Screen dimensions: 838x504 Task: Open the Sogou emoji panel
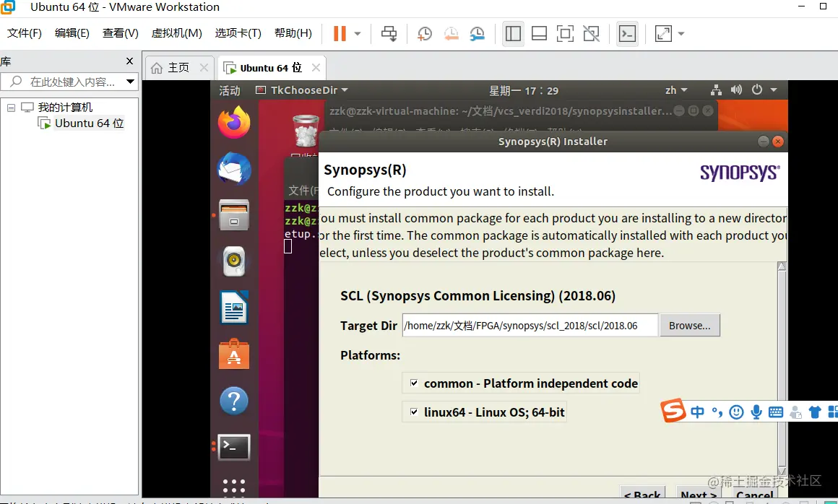click(x=736, y=412)
